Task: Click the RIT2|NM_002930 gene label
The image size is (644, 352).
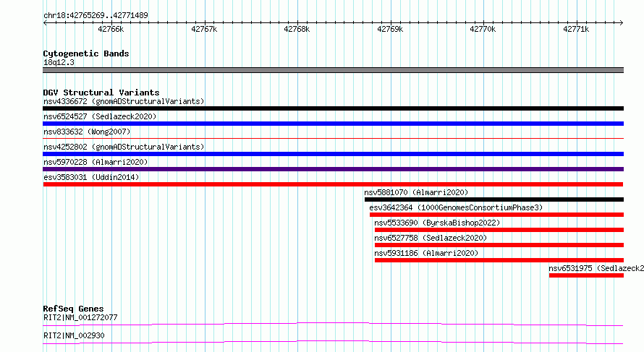Action: point(74,335)
